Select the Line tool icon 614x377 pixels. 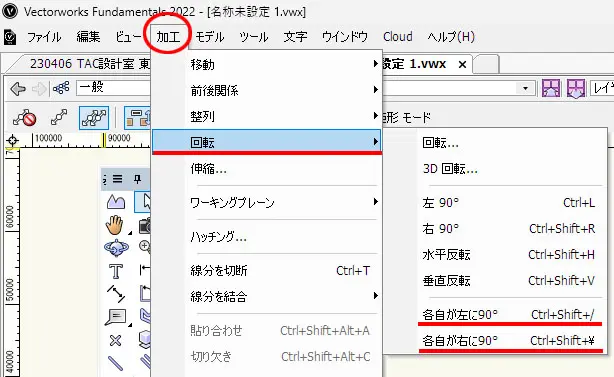115,363
